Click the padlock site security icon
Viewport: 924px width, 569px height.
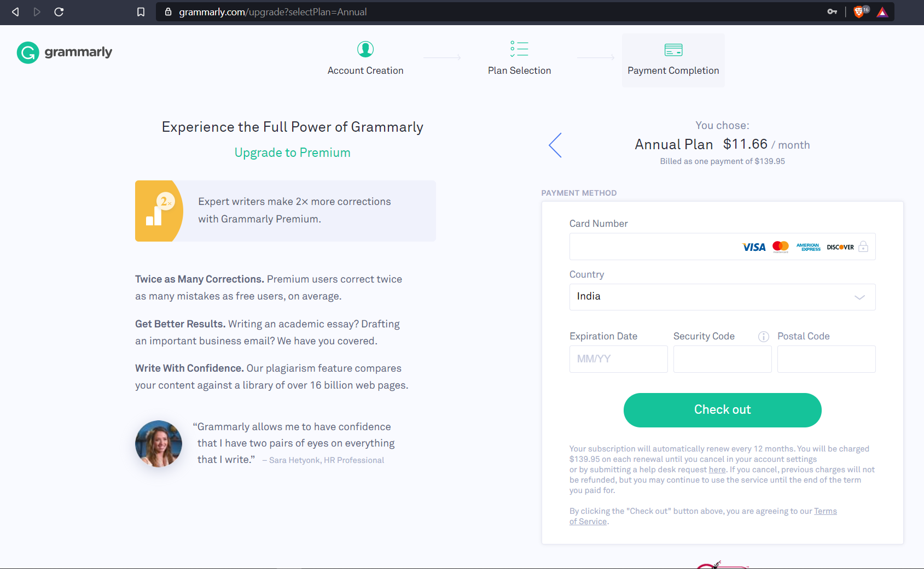tap(168, 11)
